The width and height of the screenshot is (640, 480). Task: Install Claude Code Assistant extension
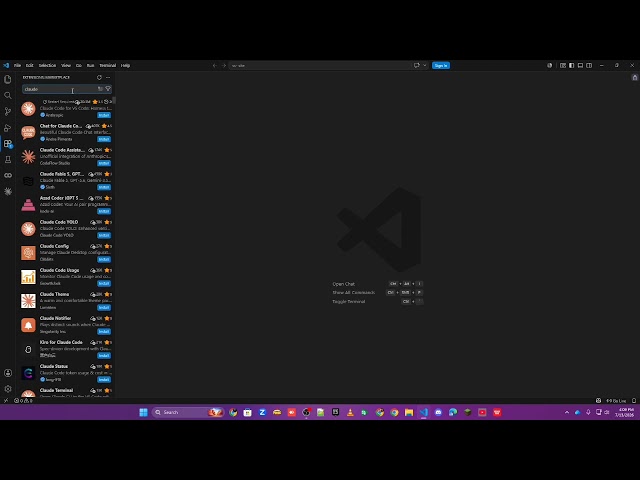point(104,163)
